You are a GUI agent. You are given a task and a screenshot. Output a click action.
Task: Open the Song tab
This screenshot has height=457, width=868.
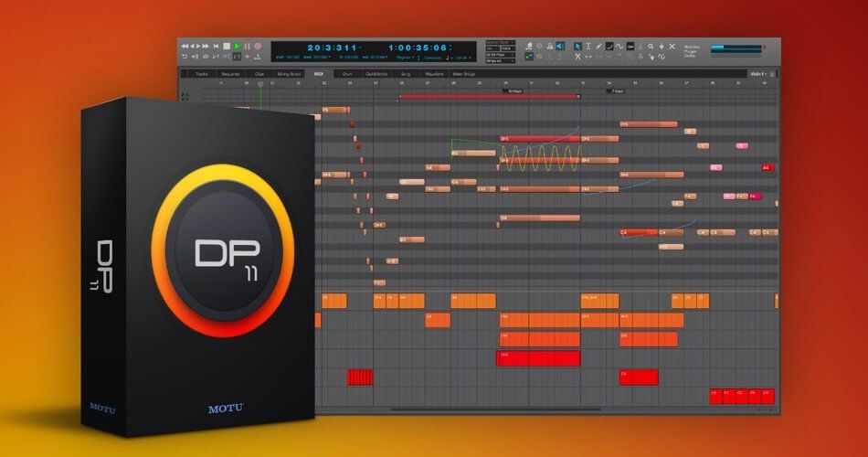405,74
